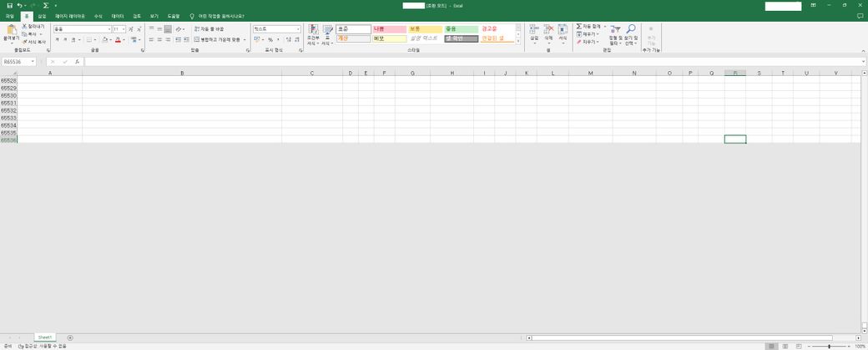Image resolution: width=868 pixels, height=350 pixels.
Task: Switch to Page Layout view in status bar
Action: (785, 346)
